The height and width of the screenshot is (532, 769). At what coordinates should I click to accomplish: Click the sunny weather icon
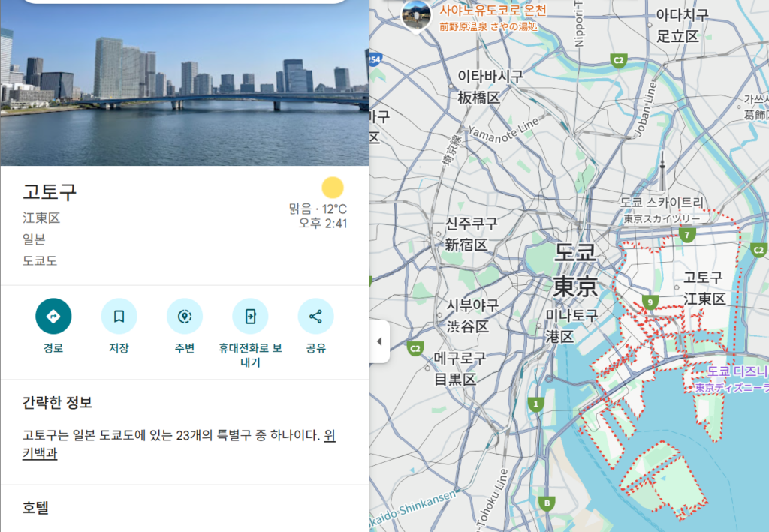(x=333, y=188)
